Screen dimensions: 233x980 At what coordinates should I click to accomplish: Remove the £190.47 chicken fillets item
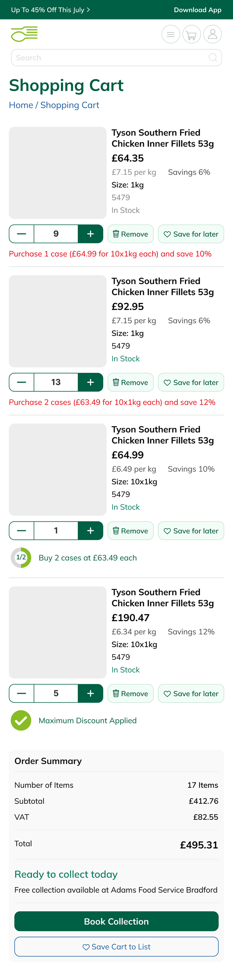130,693
